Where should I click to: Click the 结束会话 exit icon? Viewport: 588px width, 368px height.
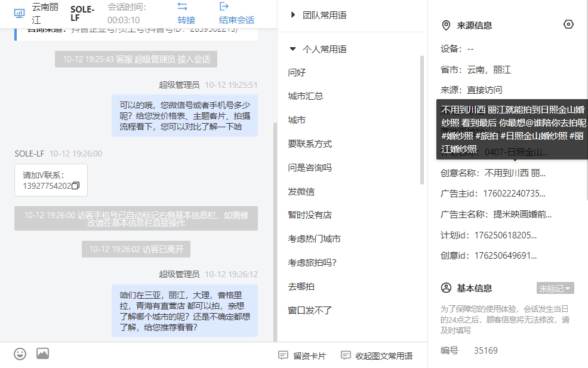tap(224, 7)
